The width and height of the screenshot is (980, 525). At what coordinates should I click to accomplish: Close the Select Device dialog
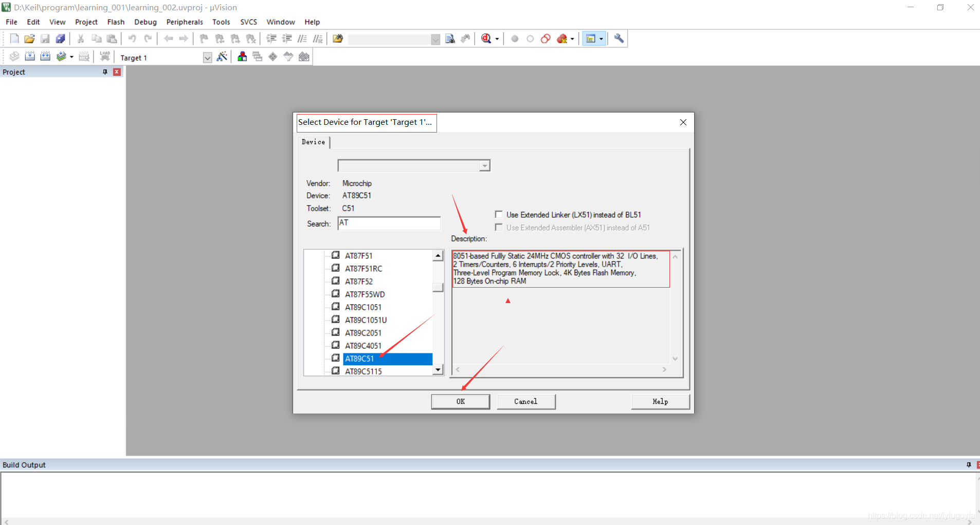(683, 122)
